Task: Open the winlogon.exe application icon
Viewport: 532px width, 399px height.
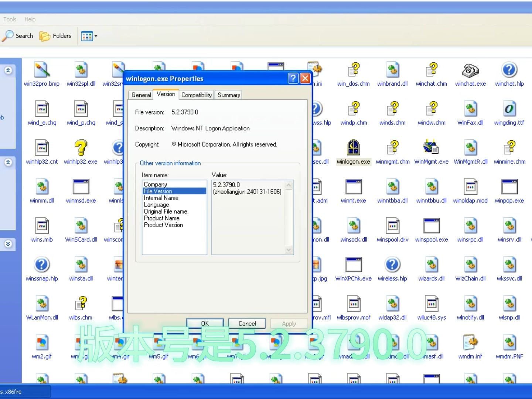Action: pos(353,148)
